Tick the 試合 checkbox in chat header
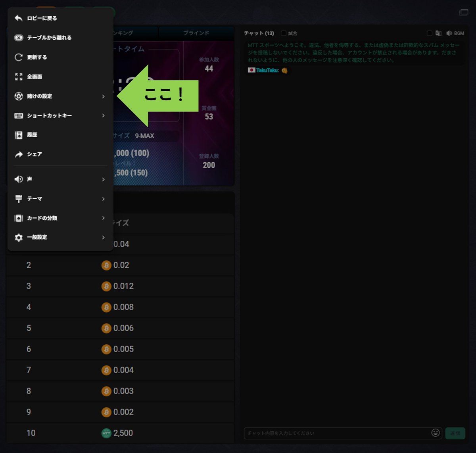This screenshot has width=476, height=453. (x=283, y=33)
